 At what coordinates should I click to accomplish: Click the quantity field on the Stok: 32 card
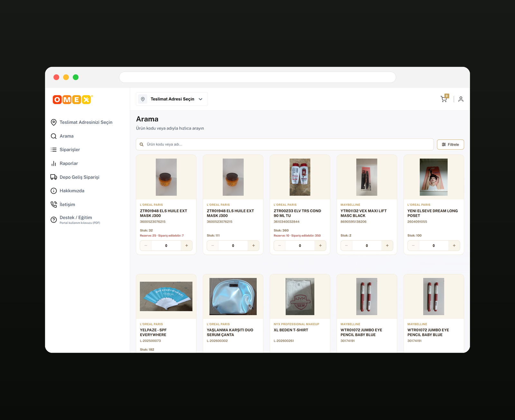point(166,246)
